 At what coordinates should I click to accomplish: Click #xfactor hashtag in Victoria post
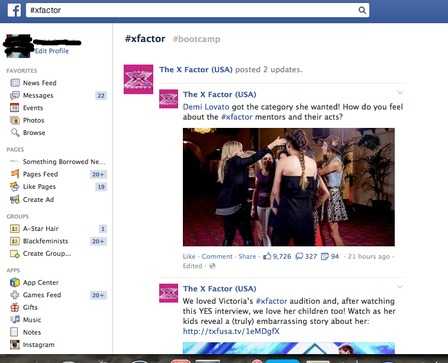[x=271, y=301]
